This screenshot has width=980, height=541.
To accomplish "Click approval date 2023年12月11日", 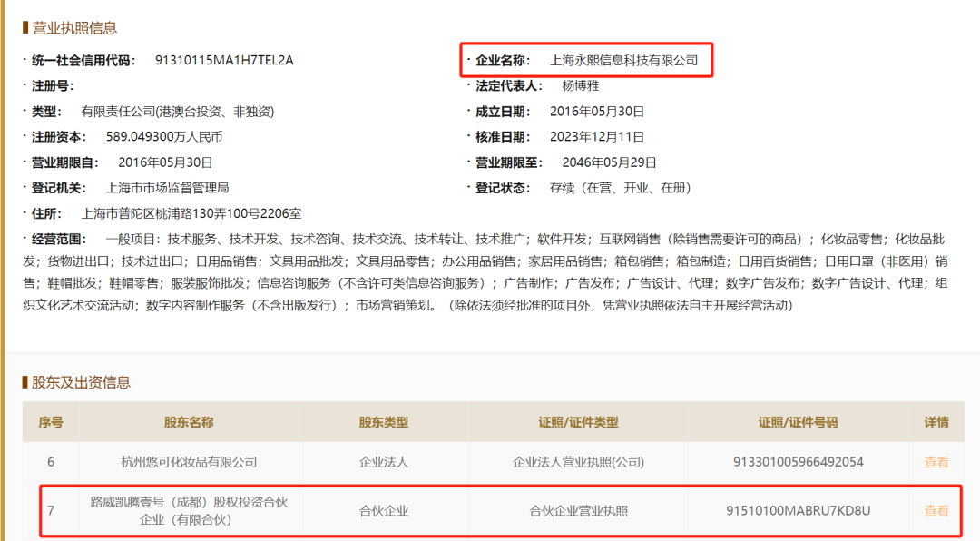I will (597, 137).
